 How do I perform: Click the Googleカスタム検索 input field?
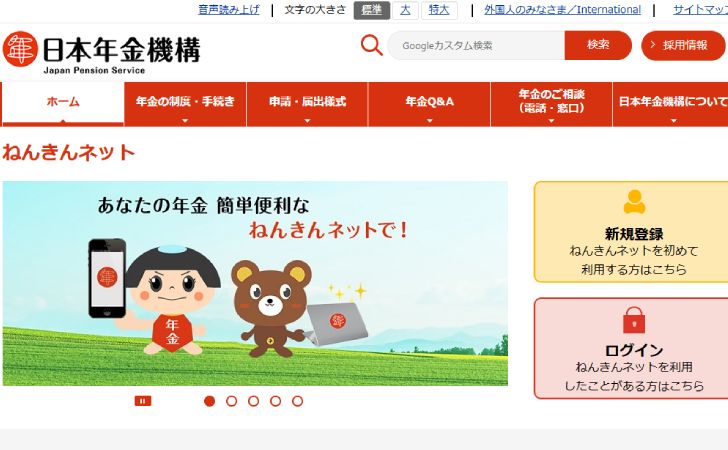(x=476, y=45)
